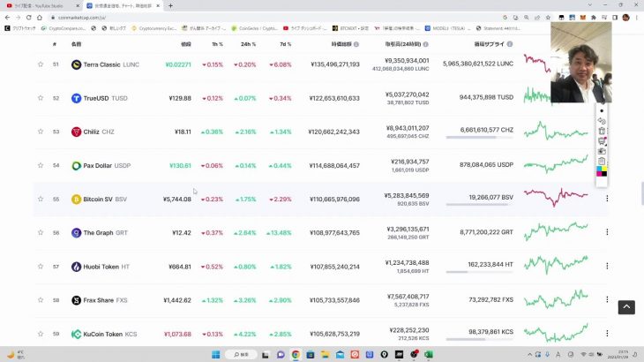Click the undo arrows in floating toolbar
The height and width of the screenshot is (362, 644).
[x=602, y=121]
